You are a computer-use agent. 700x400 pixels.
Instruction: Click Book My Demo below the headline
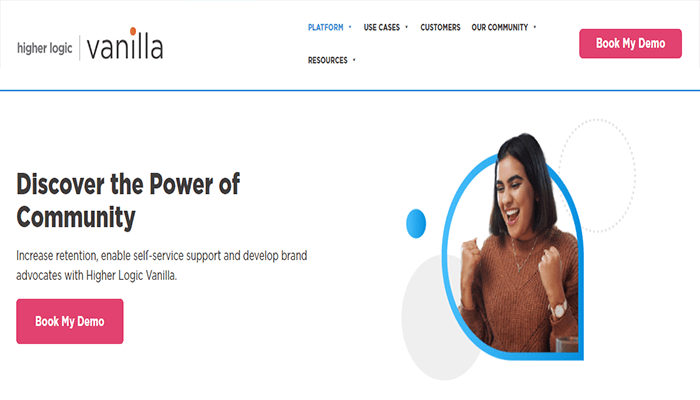70,321
